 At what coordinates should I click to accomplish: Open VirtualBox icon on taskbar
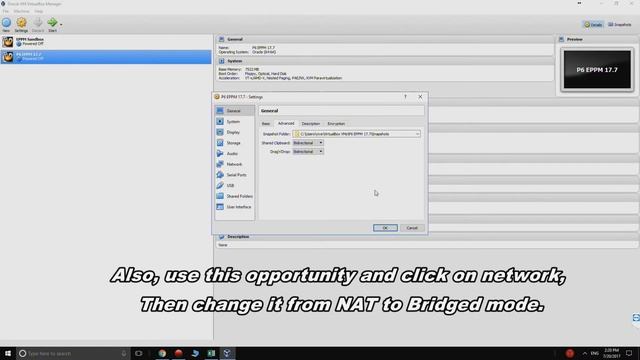[x=227, y=353]
